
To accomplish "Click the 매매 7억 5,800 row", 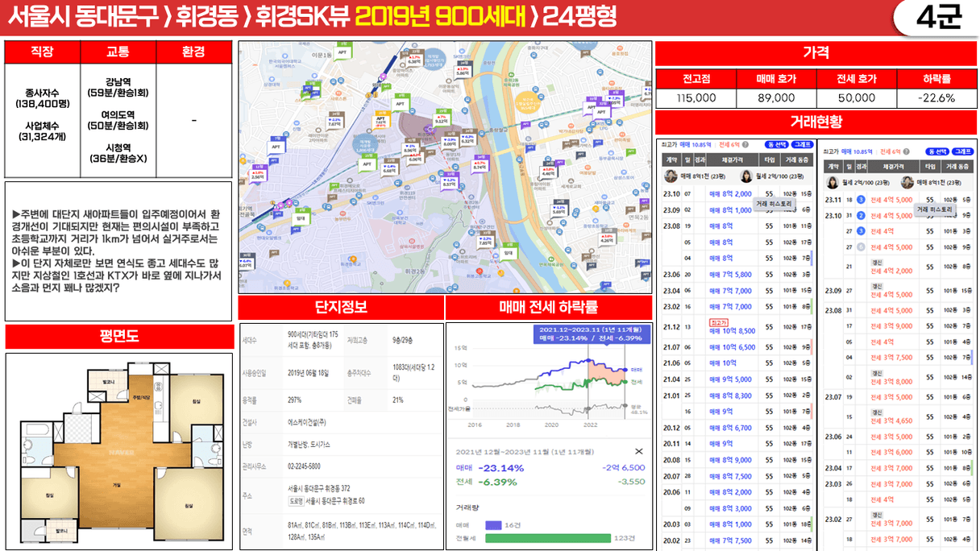I will (x=737, y=274).
